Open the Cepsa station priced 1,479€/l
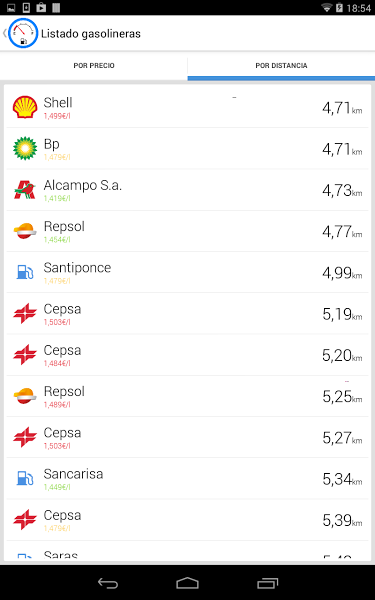375x600 pixels. pyautogui.click(x=188, y=520)
